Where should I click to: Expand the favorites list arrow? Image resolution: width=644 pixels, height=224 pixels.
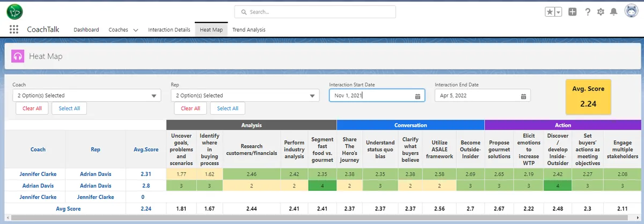pyautogui.click(x=559, y=12)
